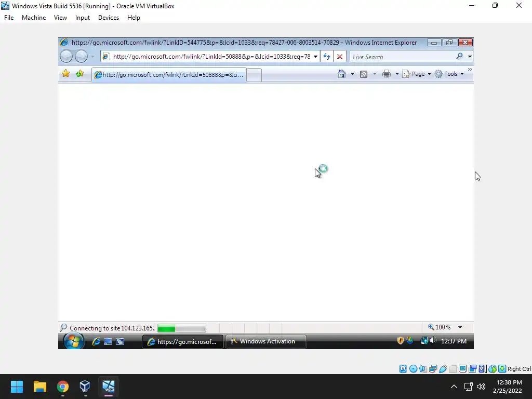Image resolution: width=532 pixels, height=399 pixels.
Task: Open VirtualBox Devices menu
Action: [109, 18]
